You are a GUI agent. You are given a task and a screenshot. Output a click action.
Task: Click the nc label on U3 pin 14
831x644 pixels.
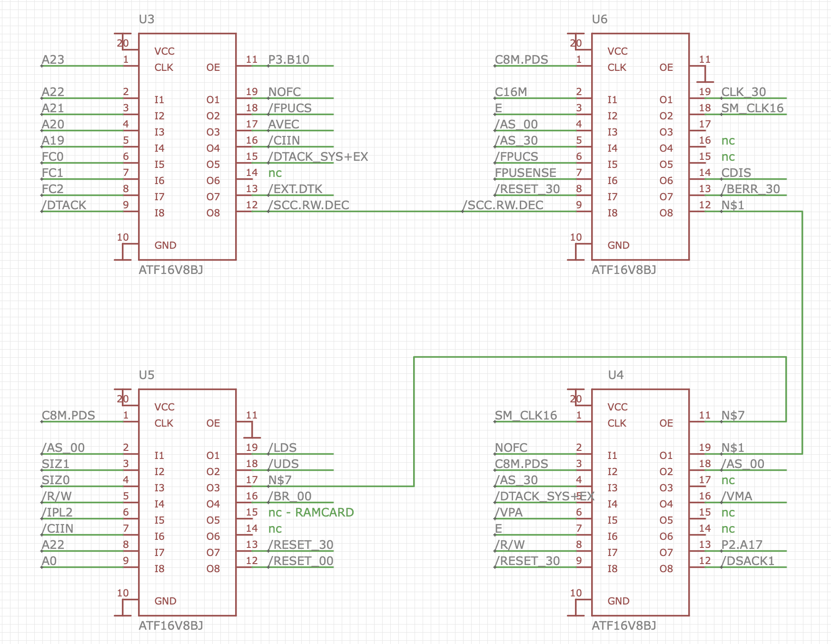pyautogui.click(x=275, y=173)
